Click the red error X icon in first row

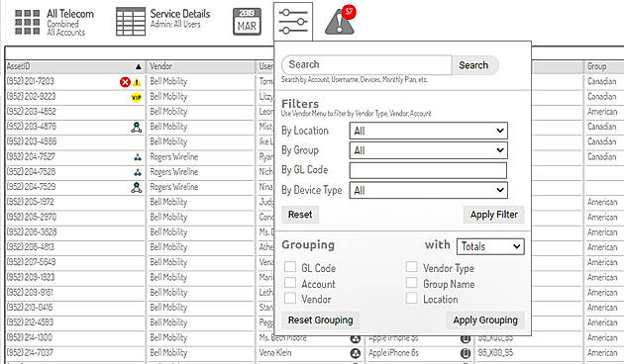[125, 82]
